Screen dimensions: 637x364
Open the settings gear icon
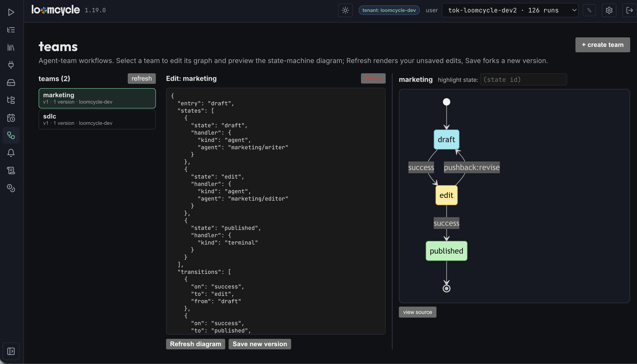pyautogui.click(x=609, y=10)
